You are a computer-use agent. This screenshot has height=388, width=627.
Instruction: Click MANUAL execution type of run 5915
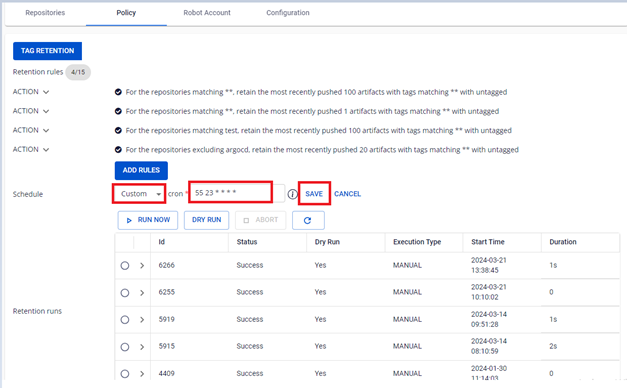coord(407,346)
